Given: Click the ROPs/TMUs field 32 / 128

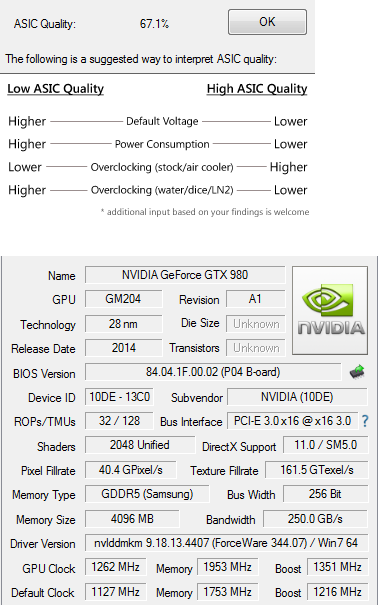Looking at the screenshot, I should click(119, 421).
